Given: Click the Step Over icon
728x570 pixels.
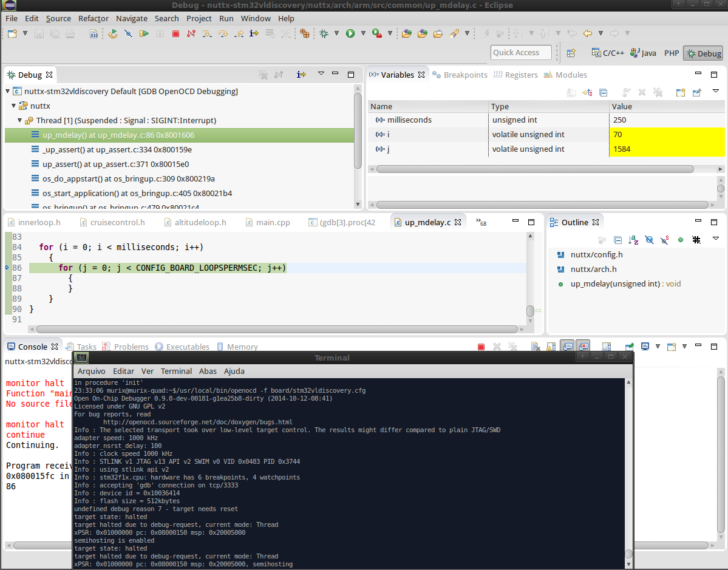Looking at the screenshot, I should [x=223, y=33].
